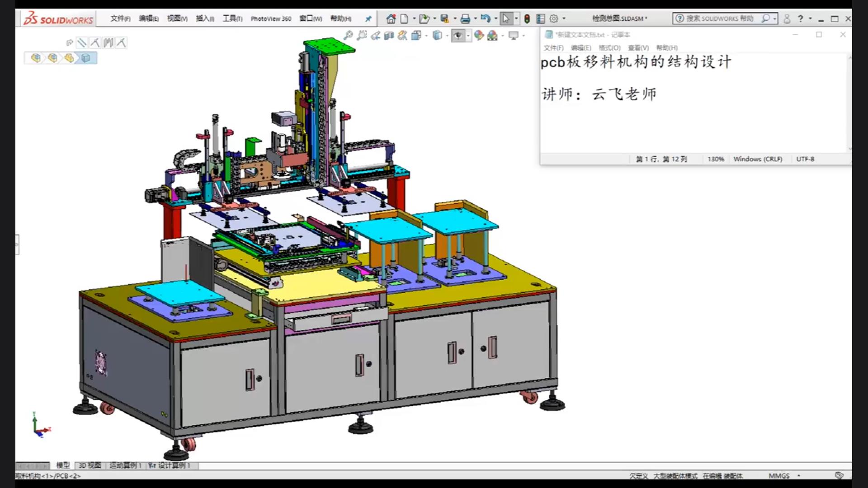Toggle the menu bar pin icon
Image resolution: width=868 pixels, height=488 pixels.
(368, 19)
